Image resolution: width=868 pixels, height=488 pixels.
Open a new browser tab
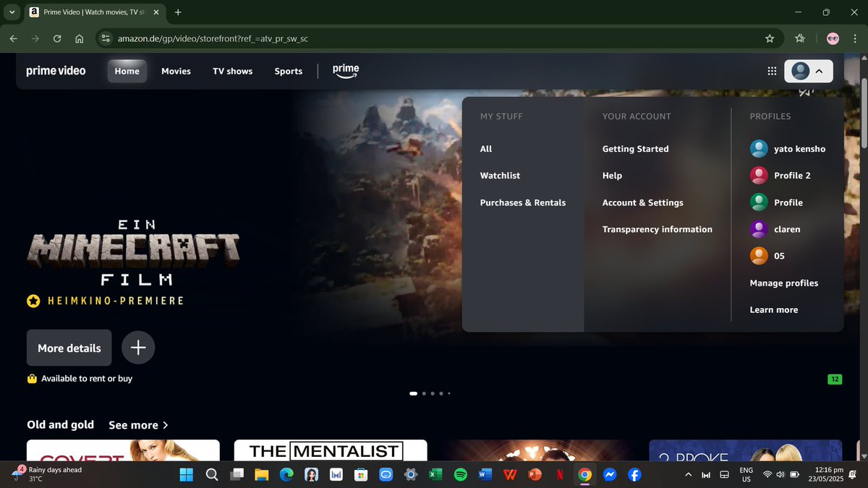(178, 12)
